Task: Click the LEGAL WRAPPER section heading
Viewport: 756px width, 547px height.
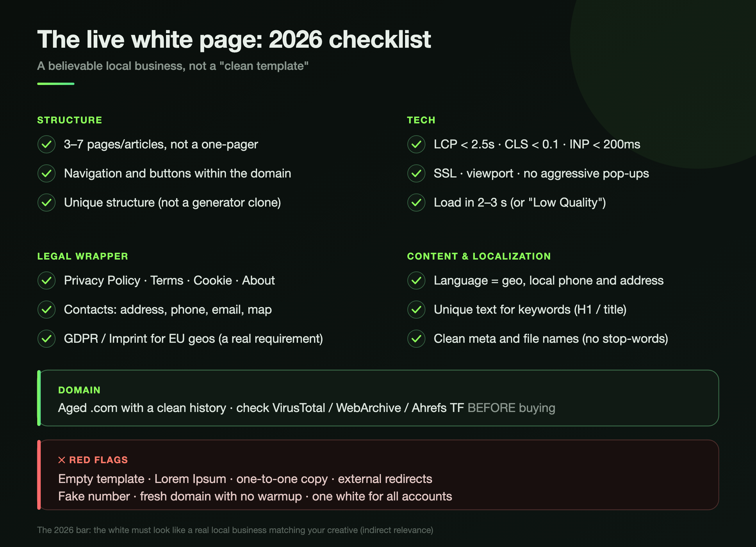Action: [x=83, y=256]
